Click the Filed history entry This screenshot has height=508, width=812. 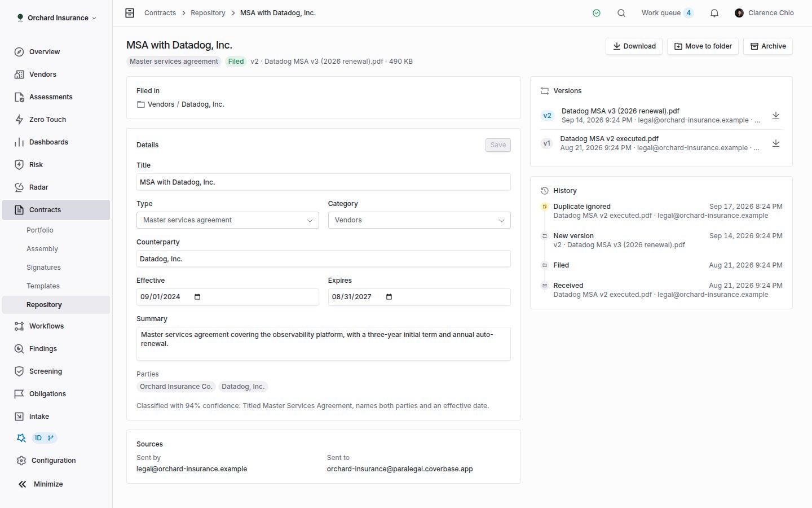tap(661, 265)
